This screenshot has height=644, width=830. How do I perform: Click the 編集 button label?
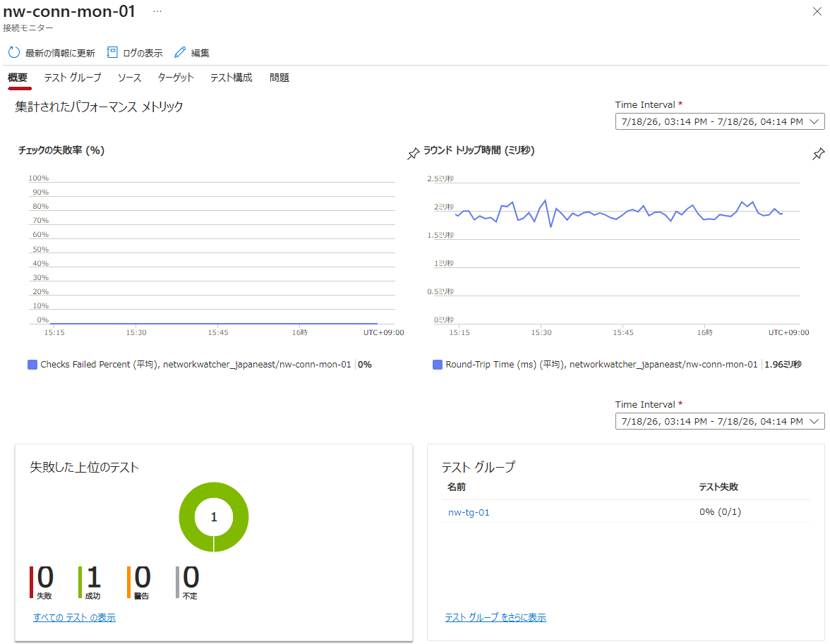coord(200,53)
